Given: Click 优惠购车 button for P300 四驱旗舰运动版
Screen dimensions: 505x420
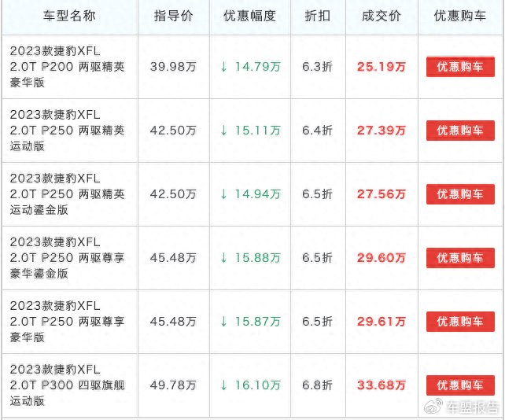Looking at the screenshot, I should coord(460,385).
